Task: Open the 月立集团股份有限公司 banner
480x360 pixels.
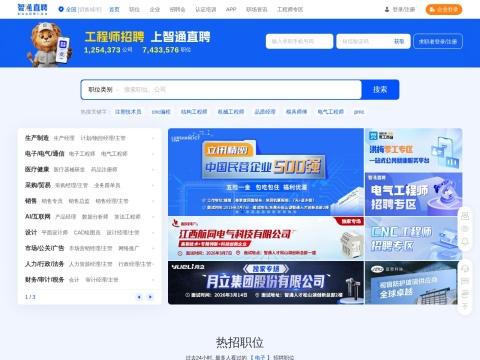Action: pyautogui.click(x=266, y=283)
